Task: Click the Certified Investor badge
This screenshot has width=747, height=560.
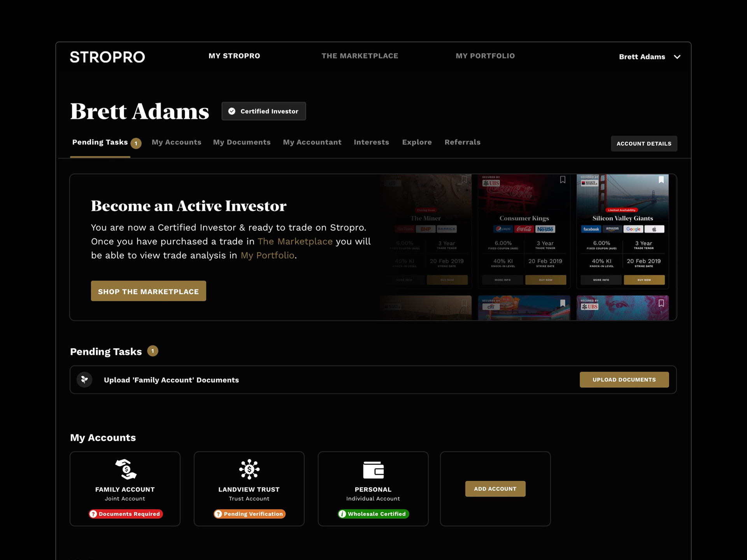Action: [x=264, y=111]
